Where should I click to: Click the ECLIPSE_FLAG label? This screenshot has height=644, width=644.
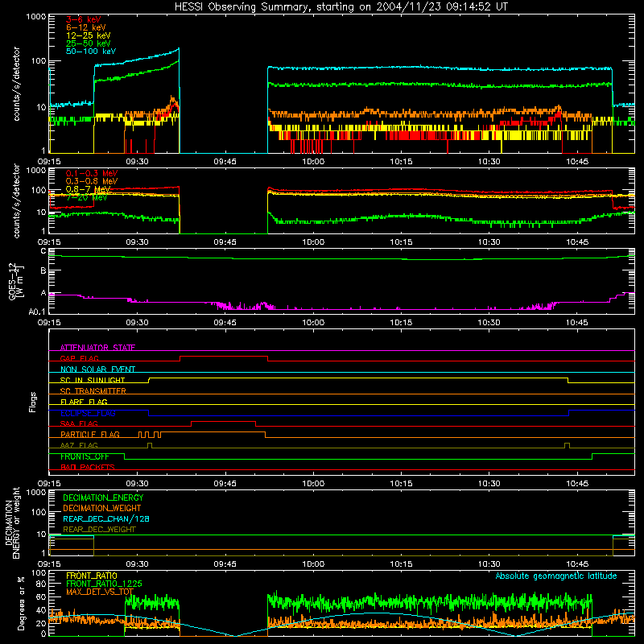pos(88,413)
